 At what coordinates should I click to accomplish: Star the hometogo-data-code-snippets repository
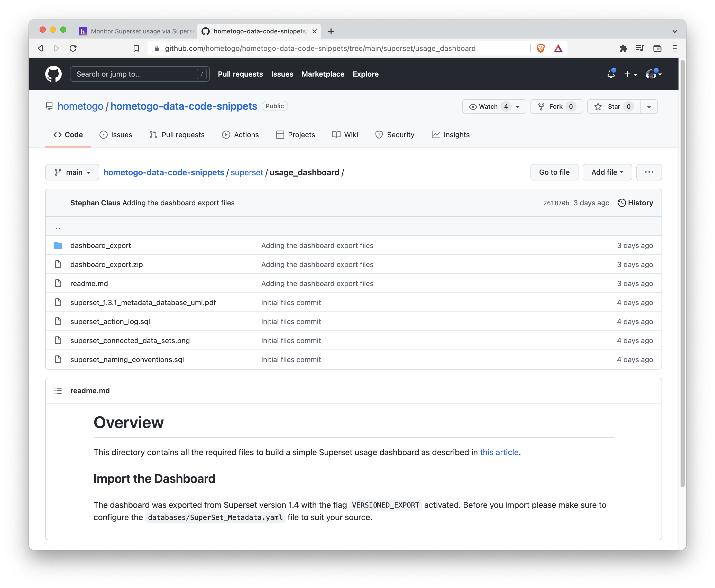(x=613, y=106)
